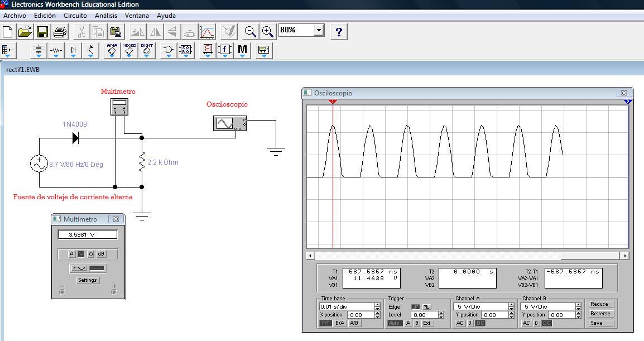Select B/A display mode in Time base
The height and width of the screenshot is (341, 644).
tap(339, 323)
